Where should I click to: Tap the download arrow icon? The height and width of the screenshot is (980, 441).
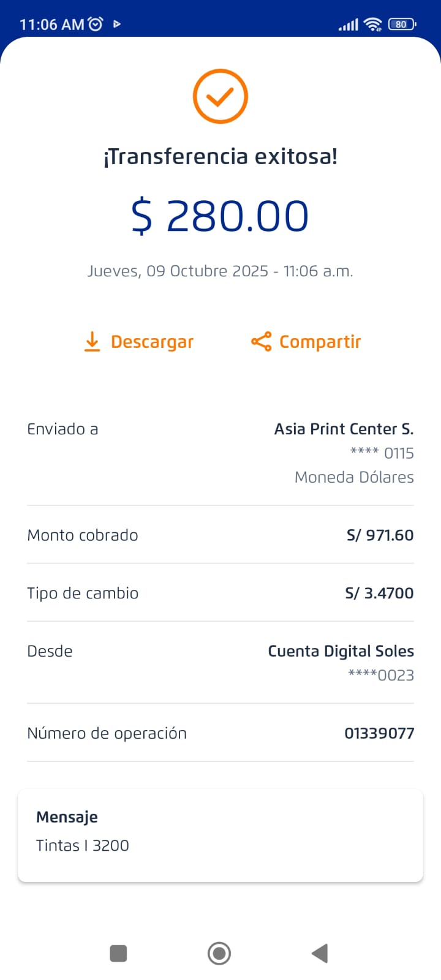[92, 342]
